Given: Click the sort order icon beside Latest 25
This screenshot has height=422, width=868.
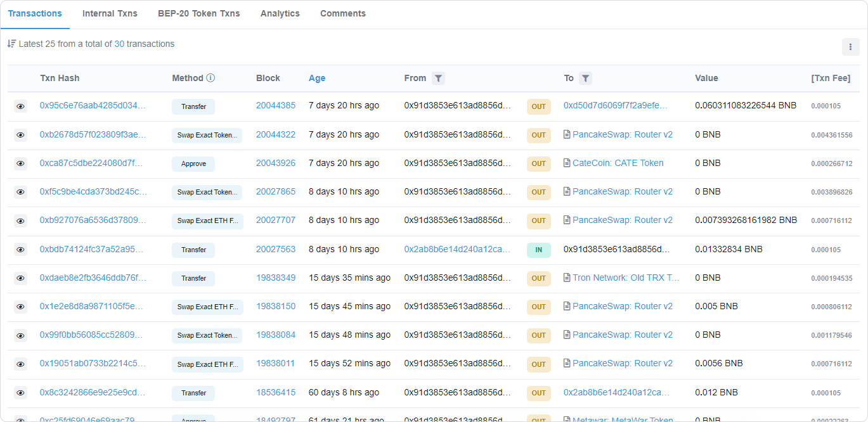Looking at the screenshot, I should pyautogui.click(x=11, y=44).
